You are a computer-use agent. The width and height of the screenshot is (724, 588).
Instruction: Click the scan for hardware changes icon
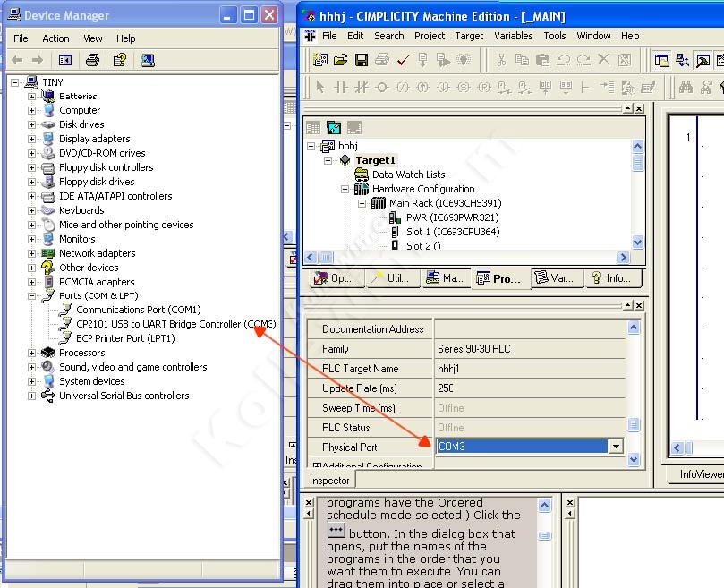tap(148, 60)
